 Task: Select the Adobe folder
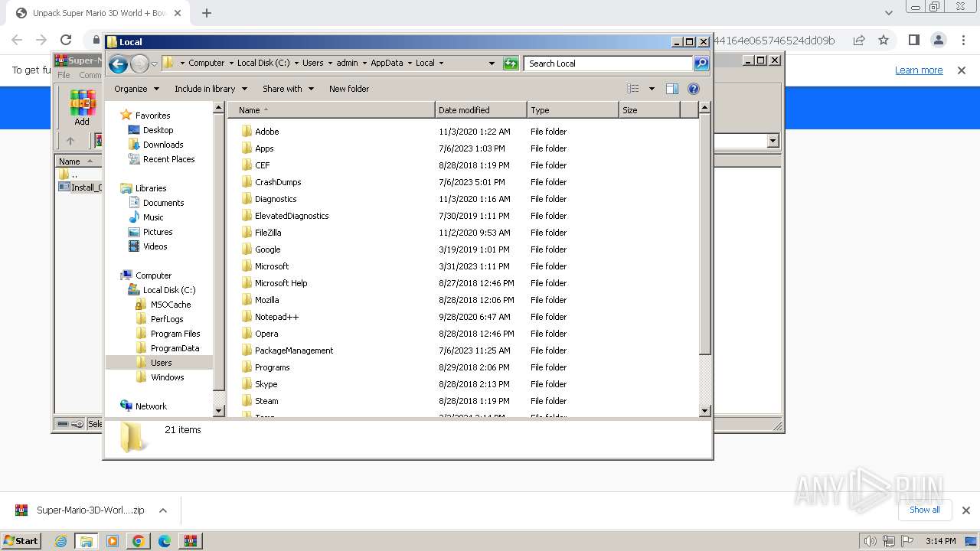266,132
